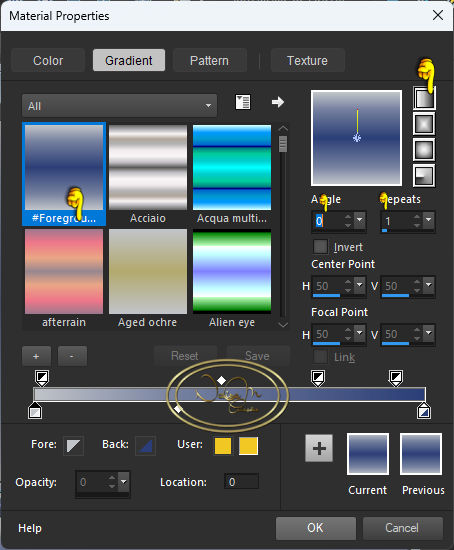This screenshot has width=454, height=550.
Task: Switch to the Texture tab
Action: click(x=307, y=60)
